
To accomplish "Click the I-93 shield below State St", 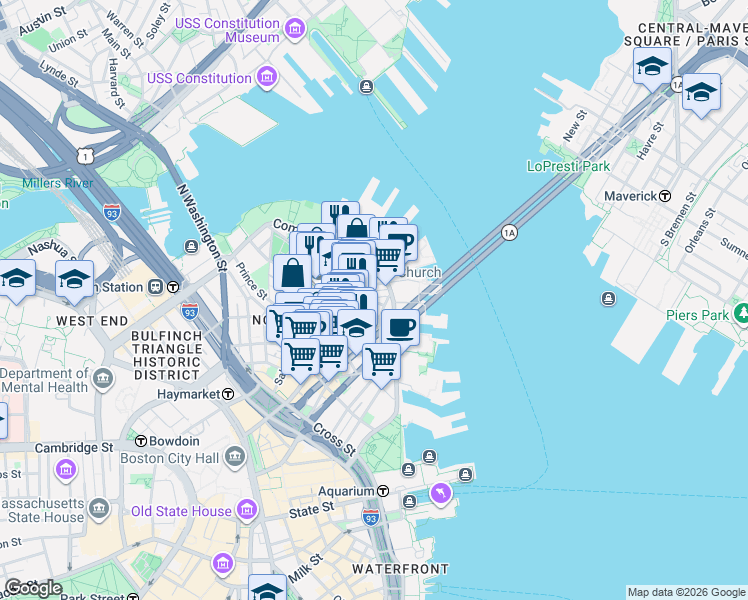I will 370,517.
